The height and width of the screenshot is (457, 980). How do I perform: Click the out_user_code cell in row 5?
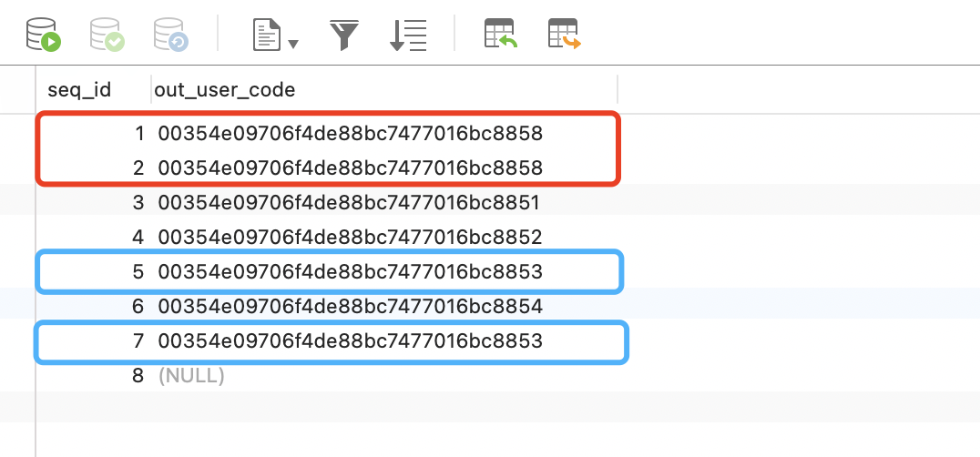tap(350, 272)
